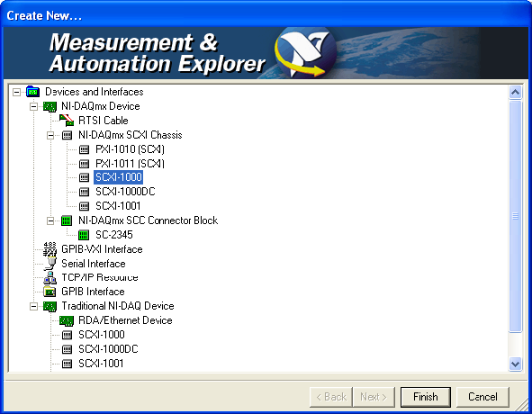Click the RDA/Ethernet Device icon
The image size is (532, 414).
click(67, 320)
